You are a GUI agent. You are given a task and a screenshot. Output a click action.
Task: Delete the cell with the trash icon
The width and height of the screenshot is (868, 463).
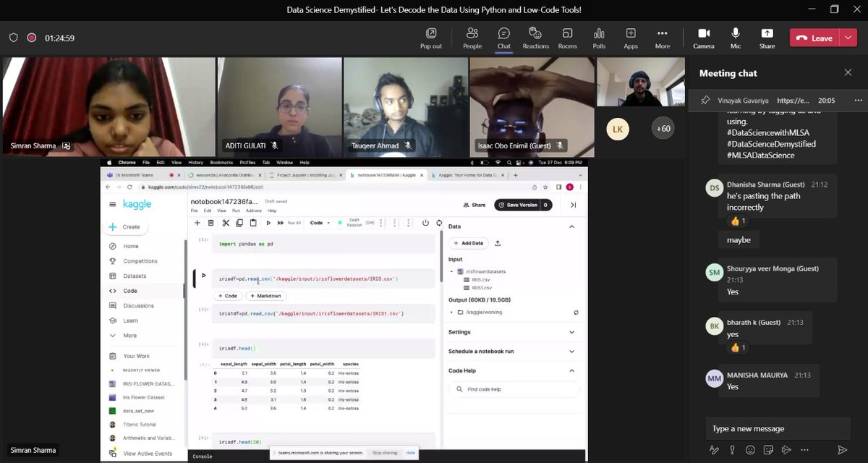[210, 223]
